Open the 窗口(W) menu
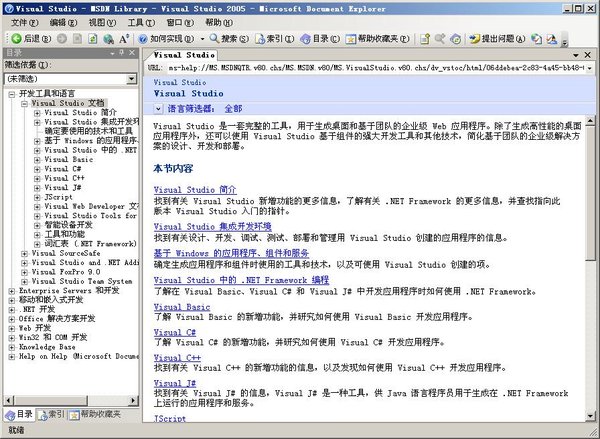Viewport: 600px width, 439px height. pos(180,23)
